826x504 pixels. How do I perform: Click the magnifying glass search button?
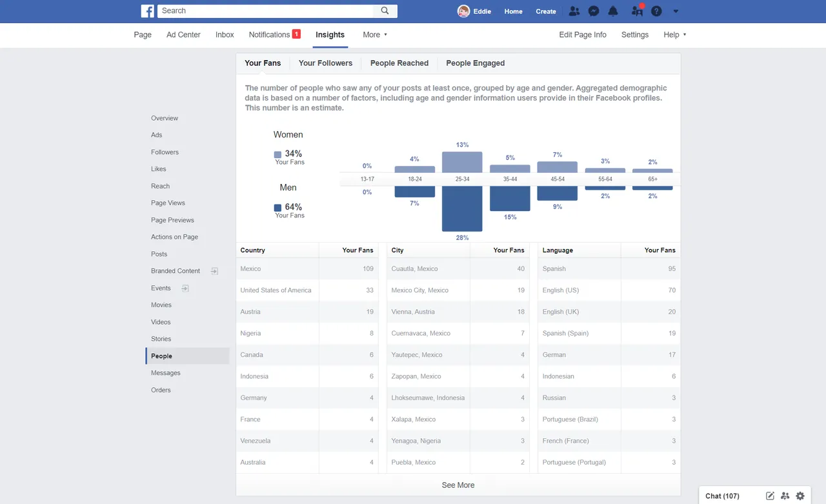pos(385,11)
